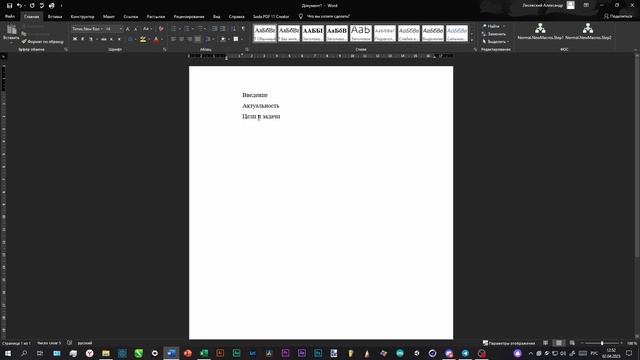Toggle subscript formatting
The image size is (640, 360).
(111, 39)
